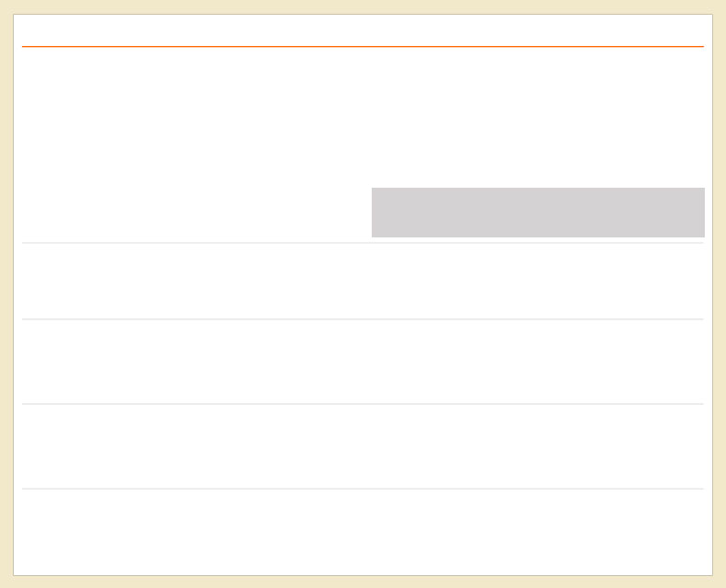
Task: Select the first empty row below gray block
Action: (363, 281)
